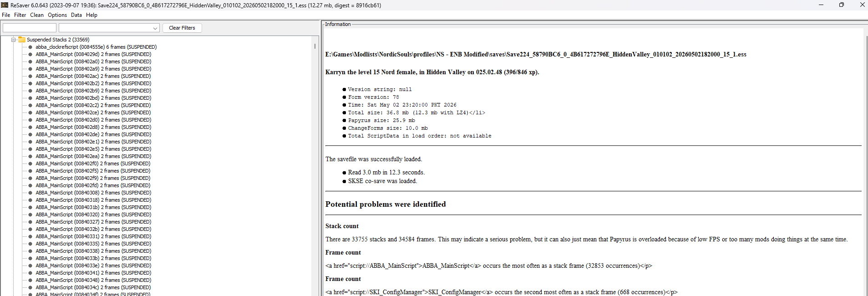Select ABBA_MainScript (008402b2) row
The image size is (868, 296).
pyautogui.click(x=93, y=83)
